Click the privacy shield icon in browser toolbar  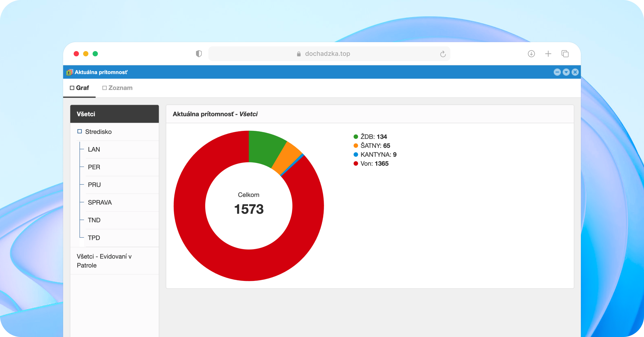(199, 54)
